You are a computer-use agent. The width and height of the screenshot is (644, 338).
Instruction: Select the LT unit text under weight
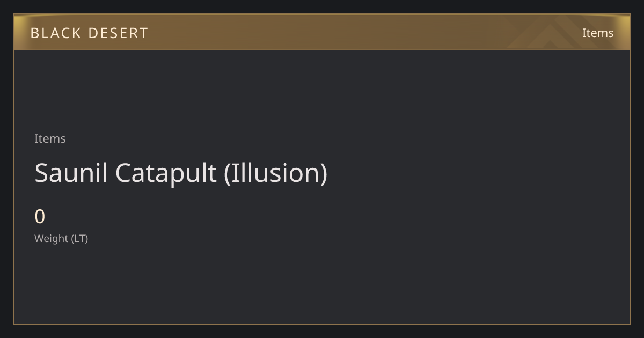point(80,238)
